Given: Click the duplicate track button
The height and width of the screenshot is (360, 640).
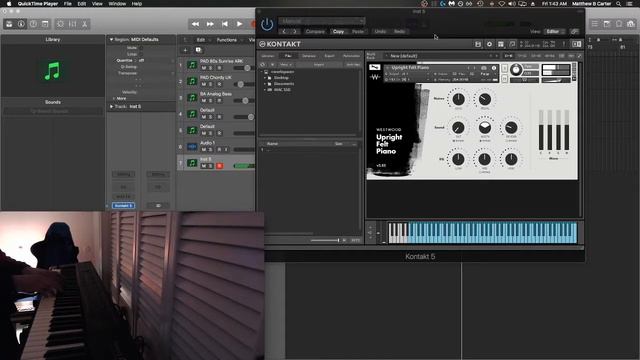Looking at the screenshot, I should pos(198,50).
